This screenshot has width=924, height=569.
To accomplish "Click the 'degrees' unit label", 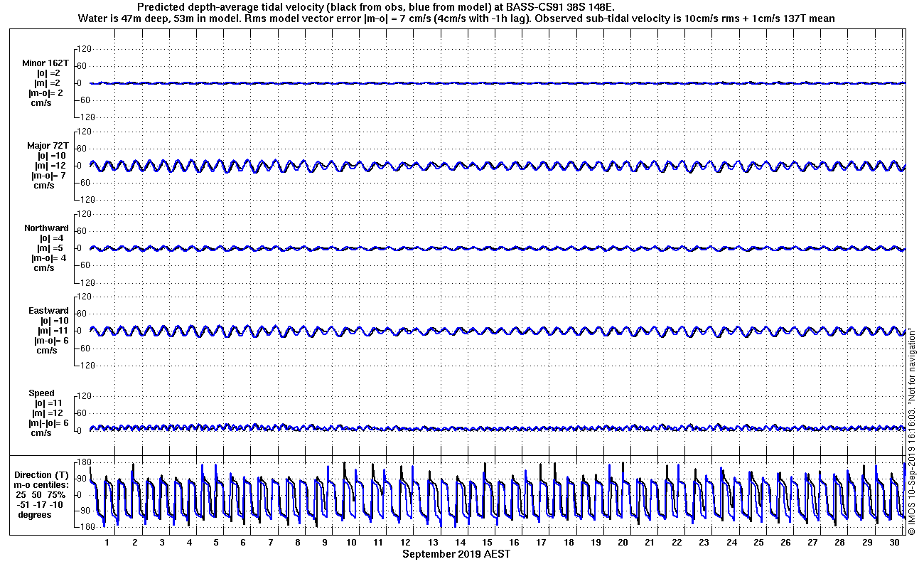I will (35, 515).
